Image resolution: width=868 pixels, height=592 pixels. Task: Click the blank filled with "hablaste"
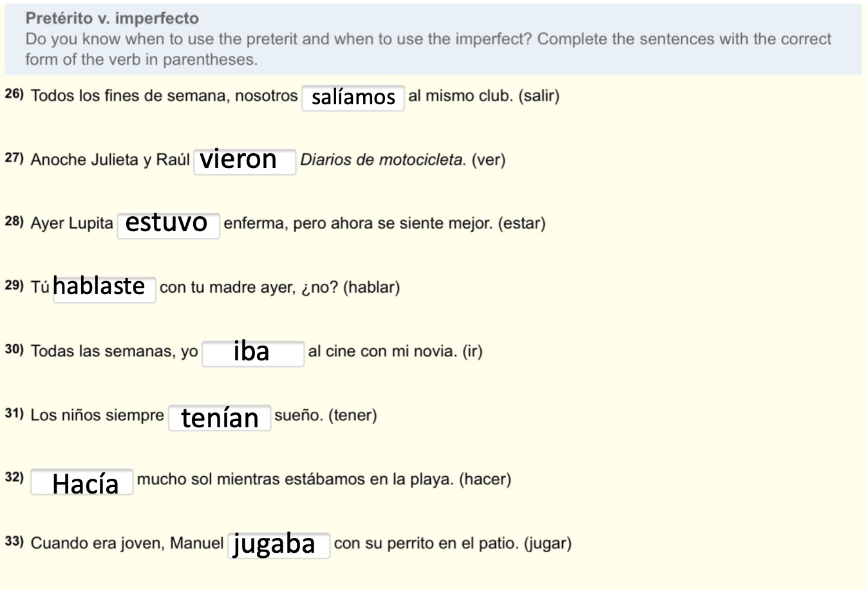[x=104, y=289]
